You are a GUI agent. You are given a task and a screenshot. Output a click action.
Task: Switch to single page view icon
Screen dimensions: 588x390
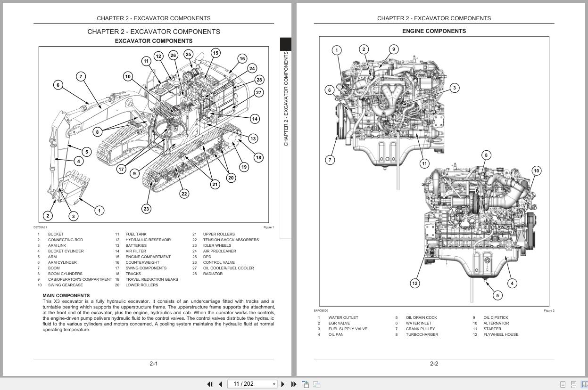tap(563, 384)
